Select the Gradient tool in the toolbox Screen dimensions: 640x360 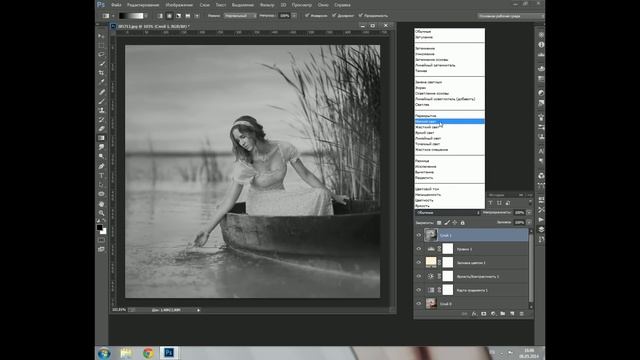(101, 138)
